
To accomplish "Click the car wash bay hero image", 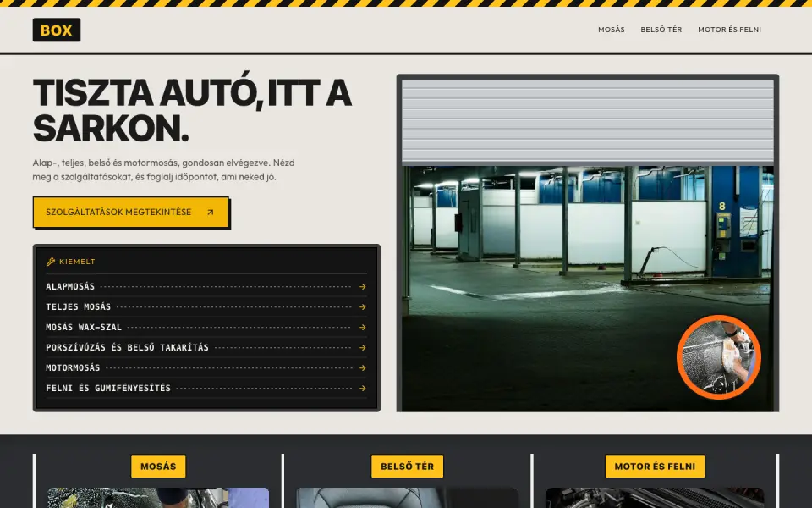I will 588,243.
